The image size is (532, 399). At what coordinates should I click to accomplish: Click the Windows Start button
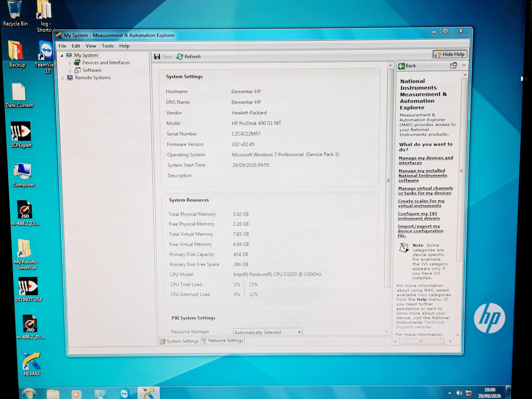(29, 393)
